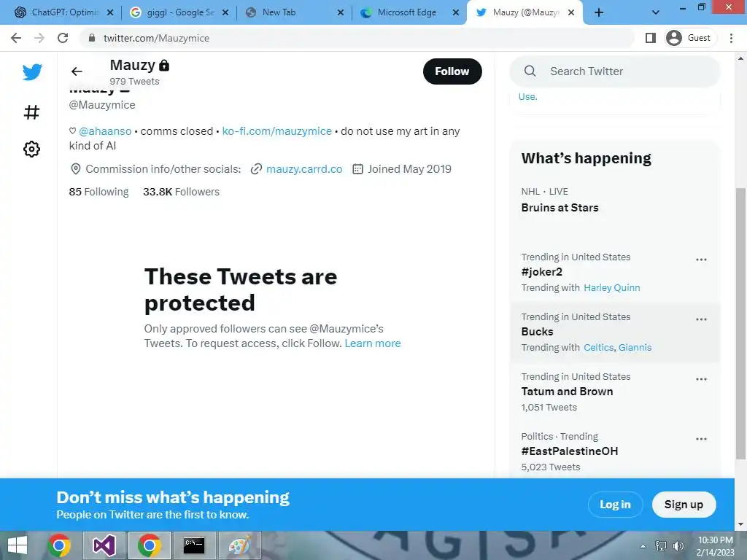Screen dimensions: 747x560
Task: Click the Harley Quinn trending link
Action: click(x=612, y=287)
